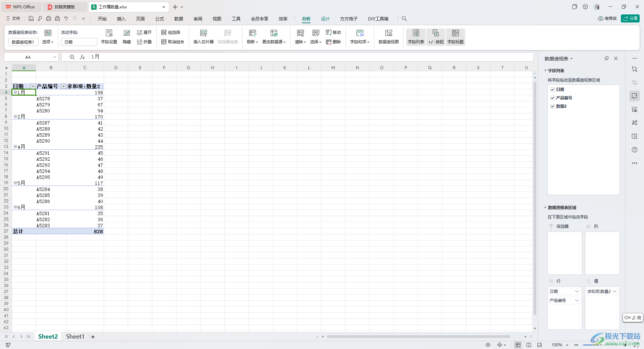Open Change Data Source (更改数据源)

point(274,37)
